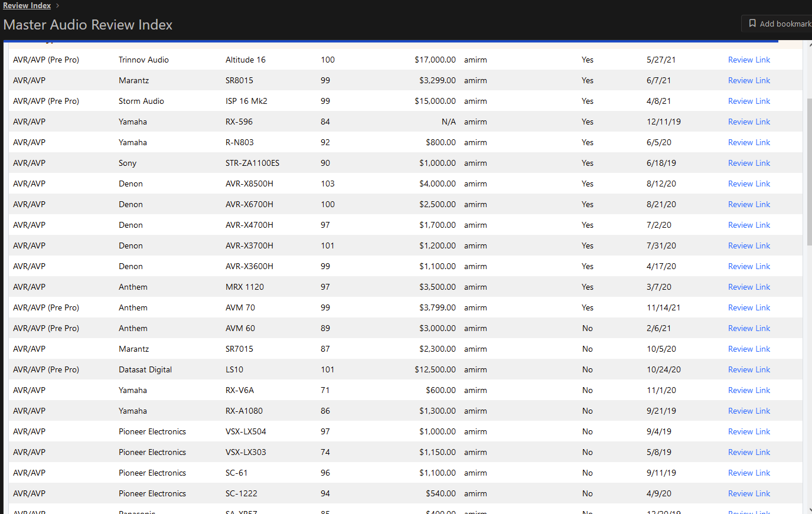Viewport: 812px width, 514px height.
Task: Open Review Link for Yamaha RX-596
Action: tap(749, 122)
